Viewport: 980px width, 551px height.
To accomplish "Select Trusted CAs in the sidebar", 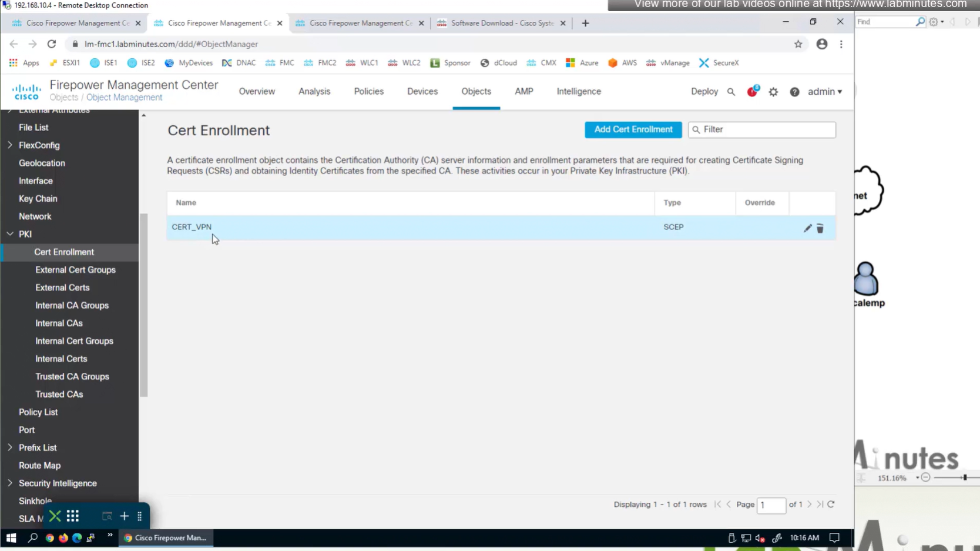I will point(59,395).
